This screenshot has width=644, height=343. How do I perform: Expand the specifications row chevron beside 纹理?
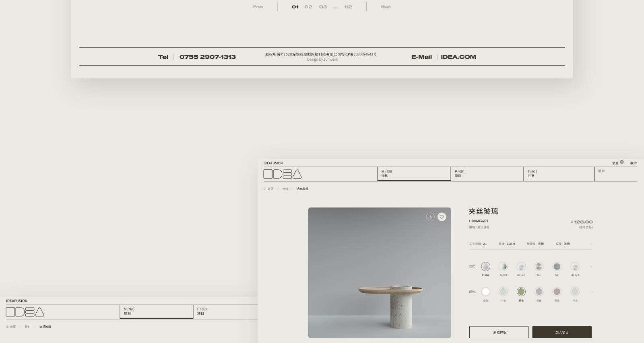tap(591, 244)
